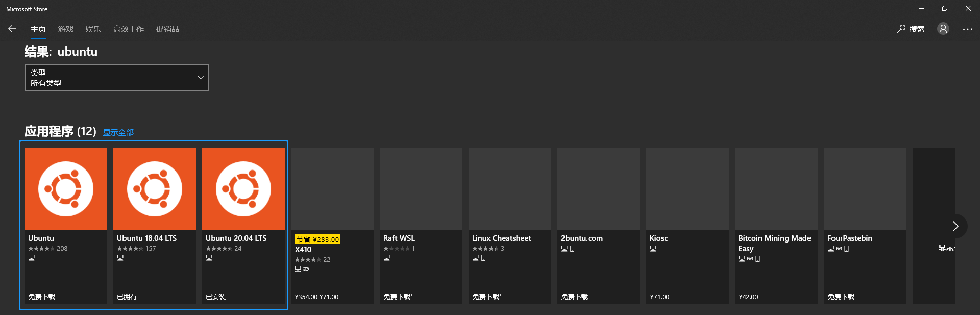Click PC device icon under Raft WSL
This screenshot has width=980, height=315.
(x=387, y=258)
